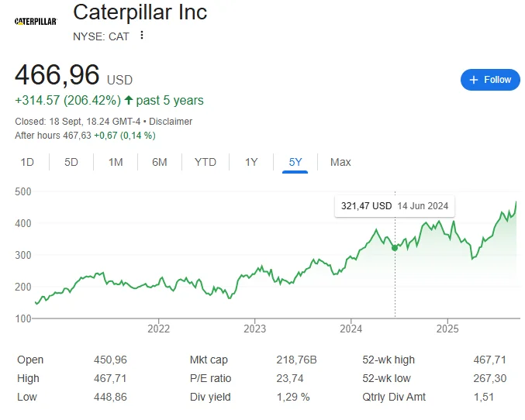Select the 1D time range tab
This screenshot has height=420, width=525.
(x=27, y=162)
